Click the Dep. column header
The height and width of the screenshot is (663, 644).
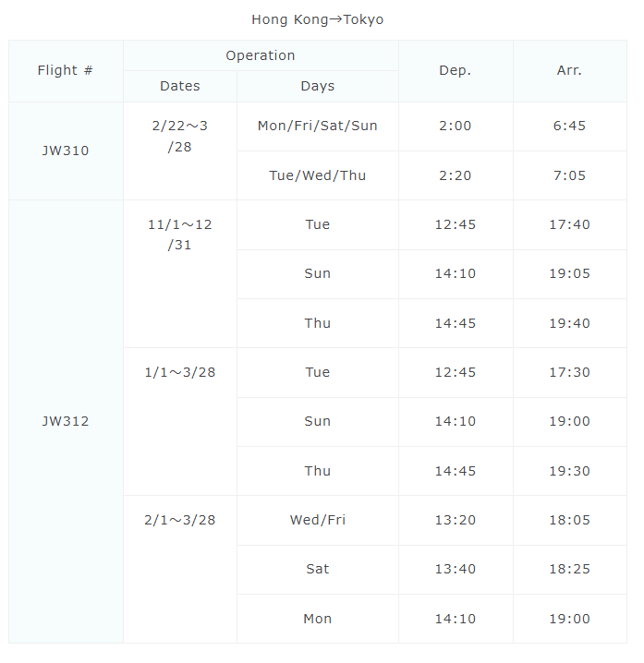click(456, 70)
